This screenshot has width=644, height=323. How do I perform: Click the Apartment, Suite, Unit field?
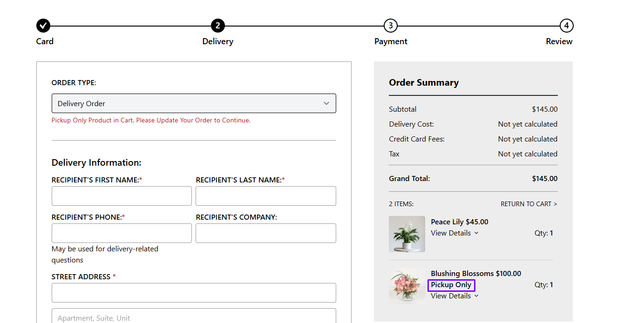[194, 316]
